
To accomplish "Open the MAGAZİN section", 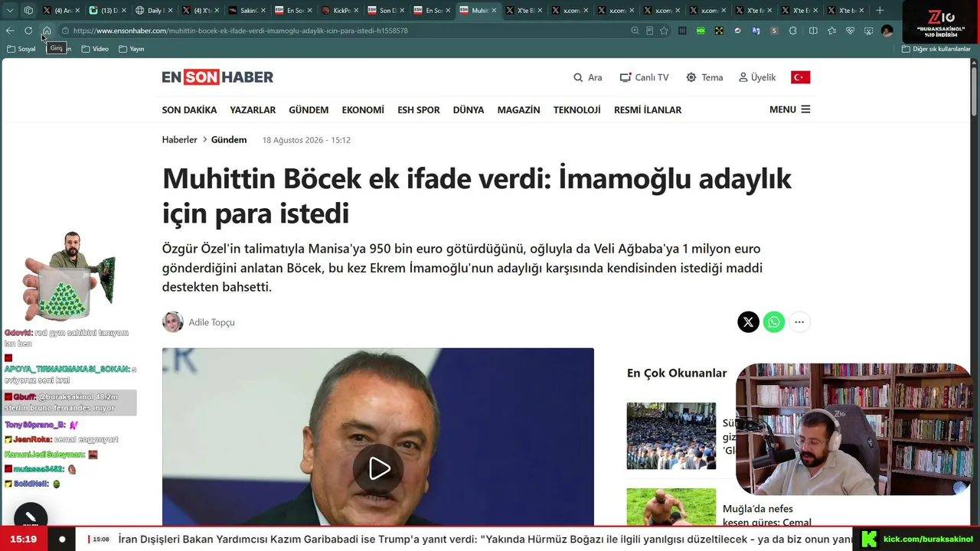I will click(519, 110).
